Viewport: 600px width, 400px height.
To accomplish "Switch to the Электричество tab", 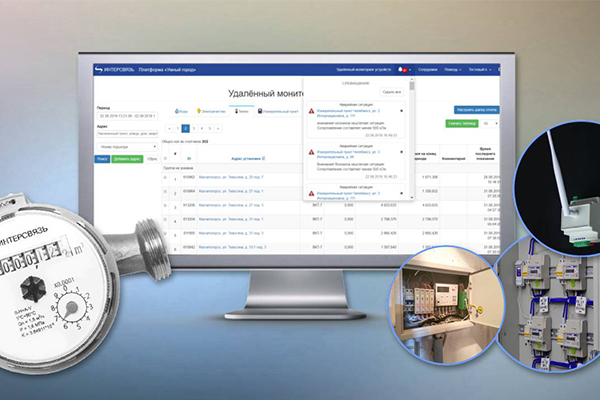I will 214,111.
